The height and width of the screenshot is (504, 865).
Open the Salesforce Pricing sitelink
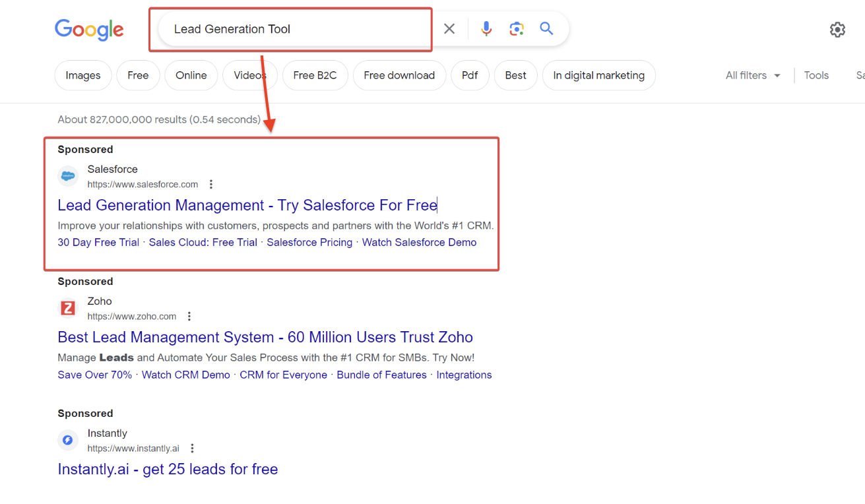tap(309, 242)
